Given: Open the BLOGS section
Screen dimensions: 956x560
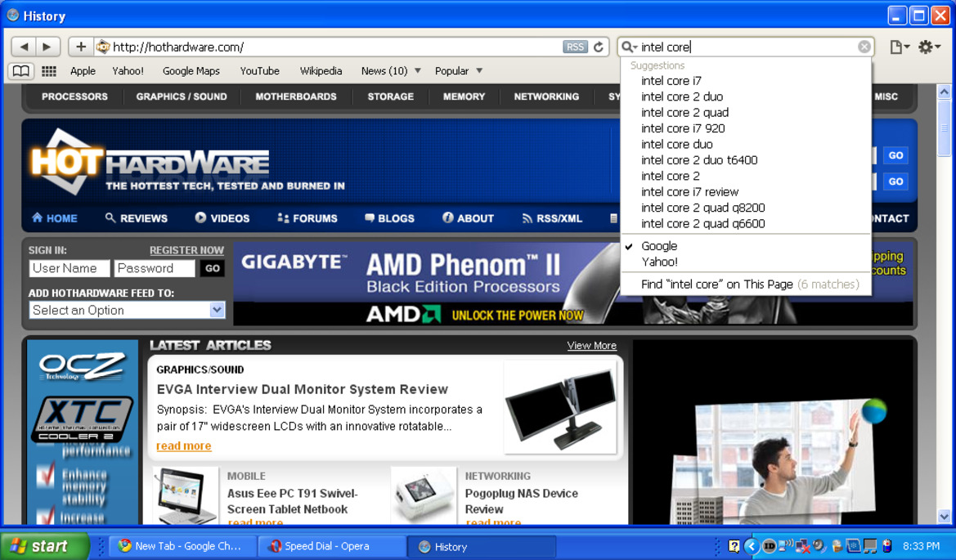Looking at the screenshot, I should [389, 218].
